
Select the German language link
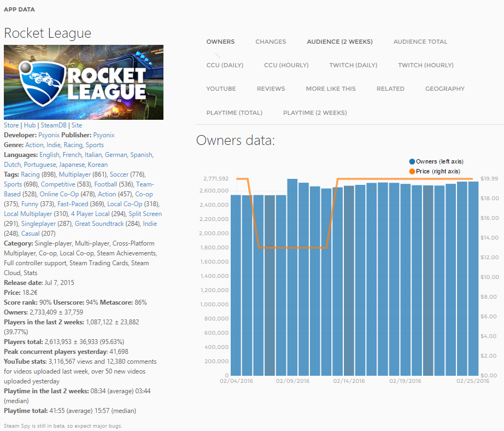(x=116, y=155)
